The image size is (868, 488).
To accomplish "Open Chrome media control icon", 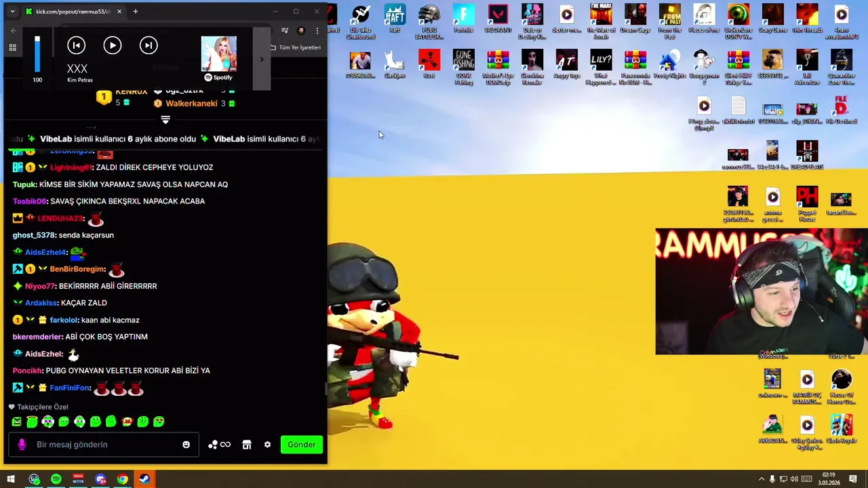I will 285,30.
